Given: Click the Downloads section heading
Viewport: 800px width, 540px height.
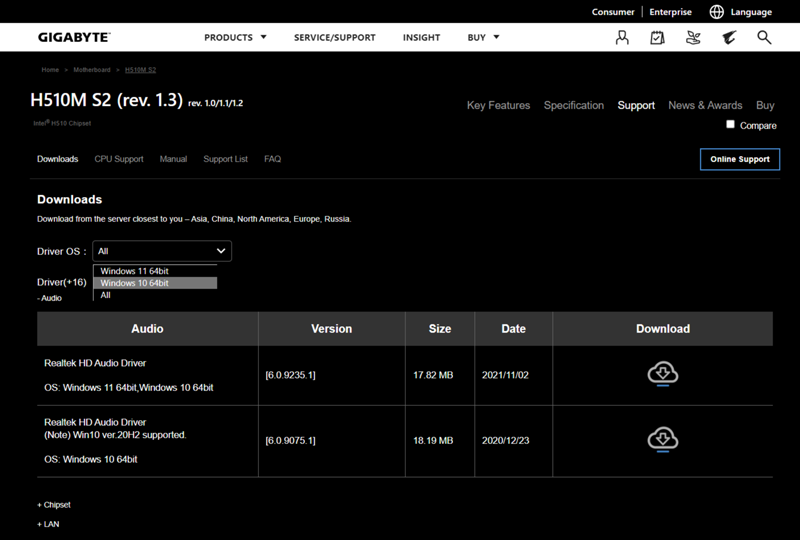Looking at the screenshot, I should pos(69,200).
